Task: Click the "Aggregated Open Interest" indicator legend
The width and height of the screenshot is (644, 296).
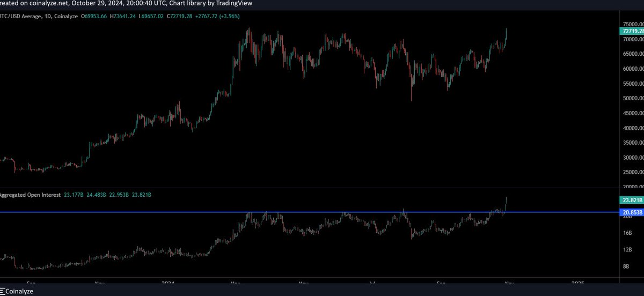Action: [x=30, y=195]
